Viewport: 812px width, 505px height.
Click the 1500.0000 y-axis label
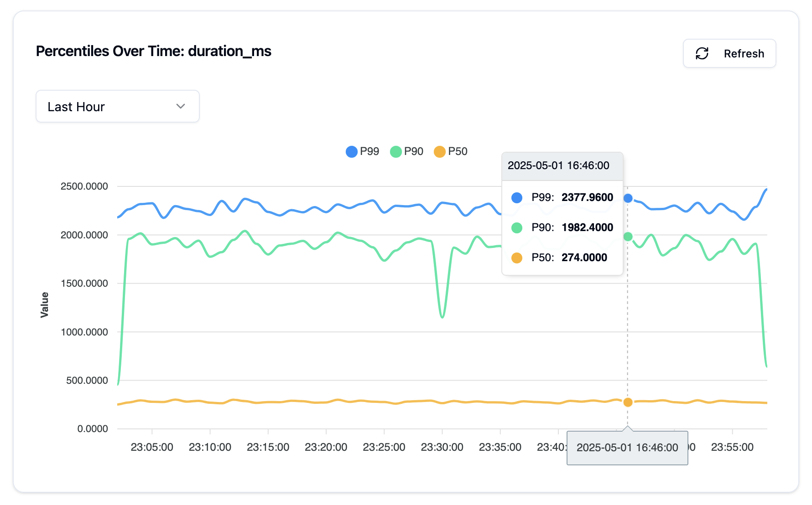pos(84,283)
